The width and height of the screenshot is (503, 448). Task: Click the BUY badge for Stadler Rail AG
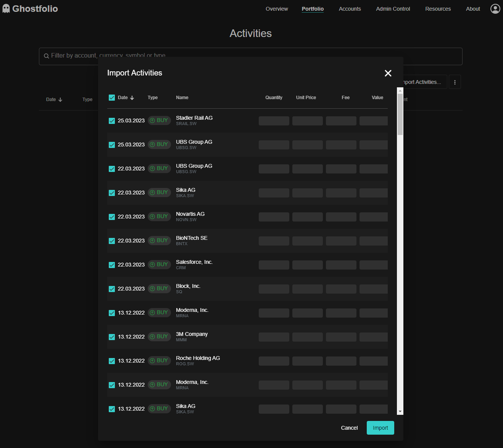point(159,120)
